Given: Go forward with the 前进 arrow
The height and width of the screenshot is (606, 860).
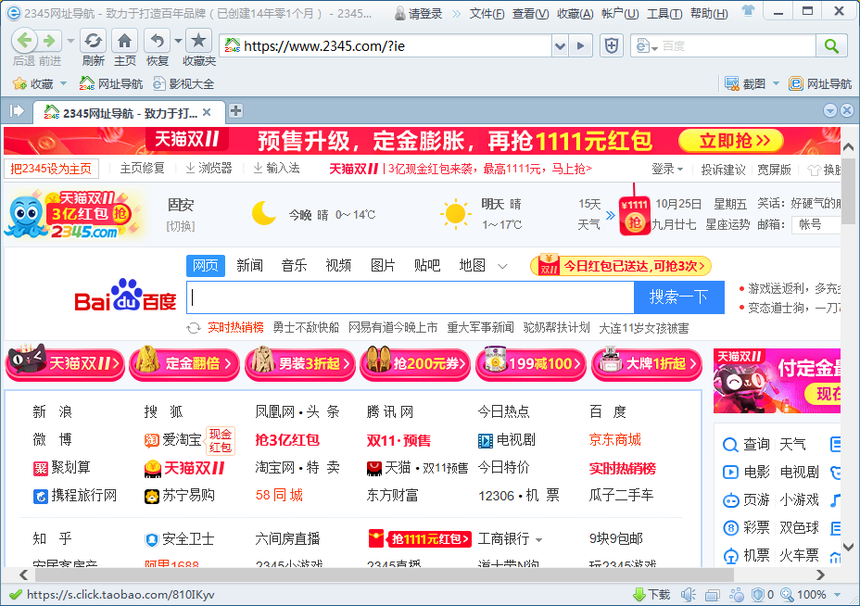Looking at the screenshot, I should point(50,40).
